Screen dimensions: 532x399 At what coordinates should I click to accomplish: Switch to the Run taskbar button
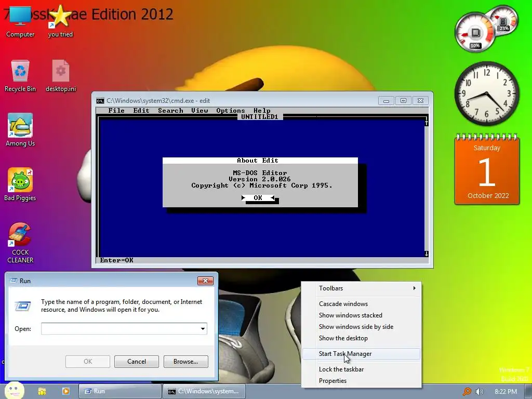tap(120, 391)
